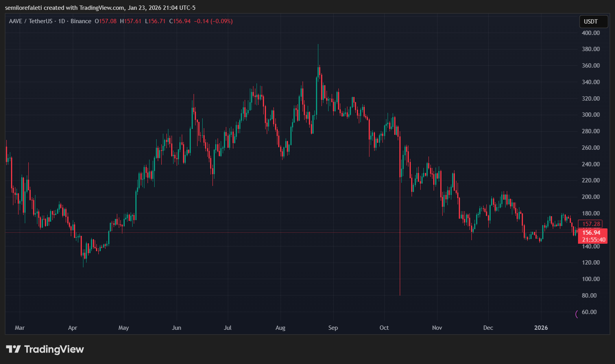Click the AAVE / TetherUS symbol title
615x364 pixels.
(31, 21)
